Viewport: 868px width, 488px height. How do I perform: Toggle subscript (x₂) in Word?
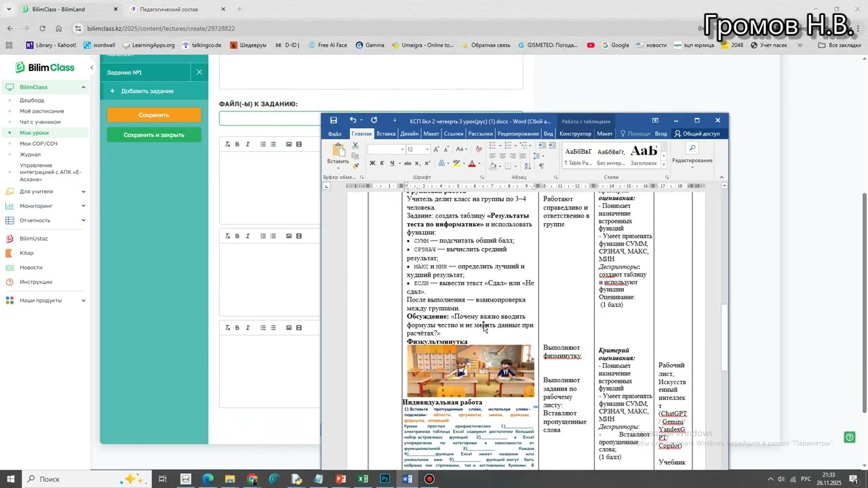[418, 163]
